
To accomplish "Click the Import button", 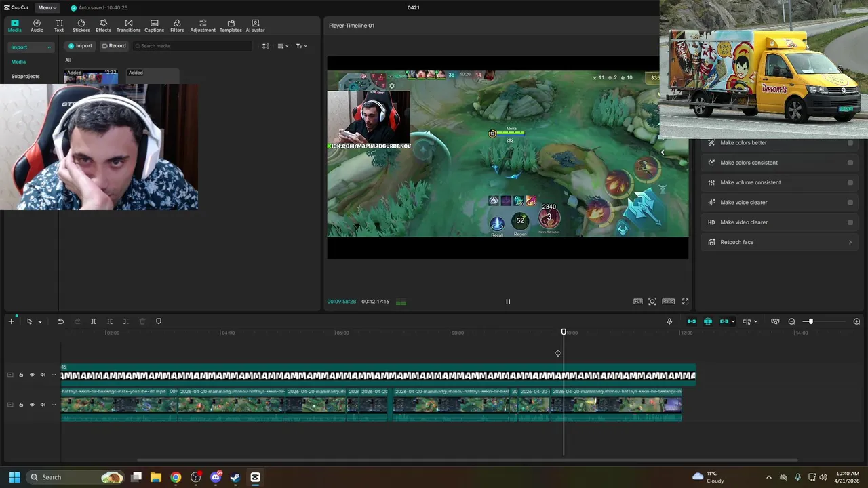I will [x=79, y=46].
